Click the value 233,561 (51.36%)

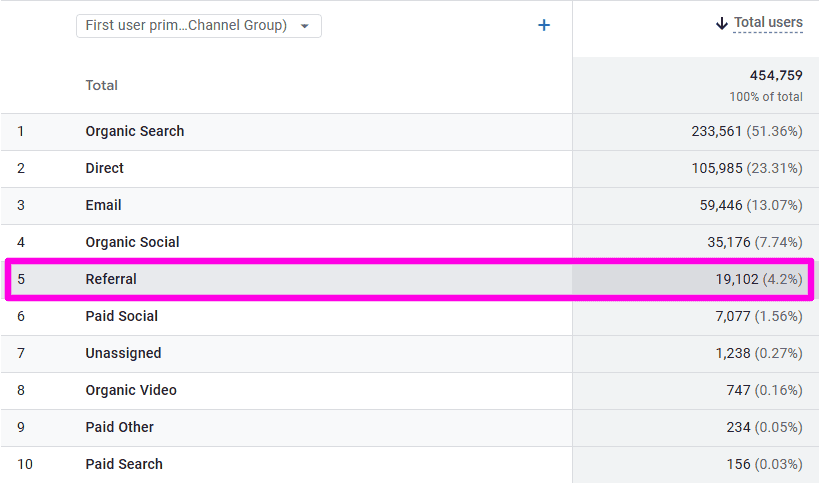click(747, 131)
